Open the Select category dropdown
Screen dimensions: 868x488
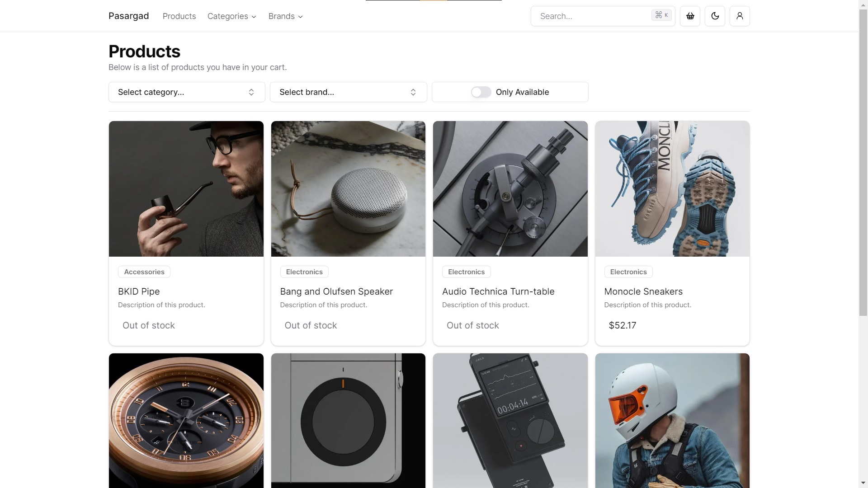pyautogui.click(x=186, y=92)
